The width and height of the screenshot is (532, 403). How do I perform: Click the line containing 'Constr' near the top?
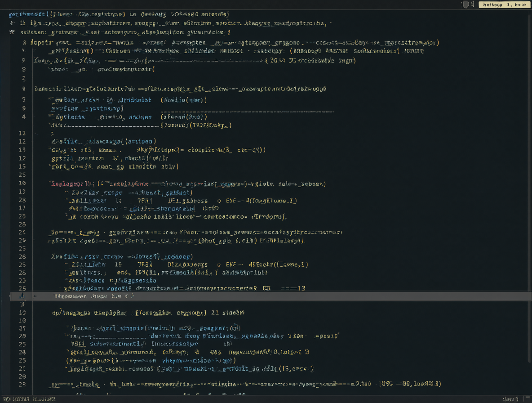point(102,69)
